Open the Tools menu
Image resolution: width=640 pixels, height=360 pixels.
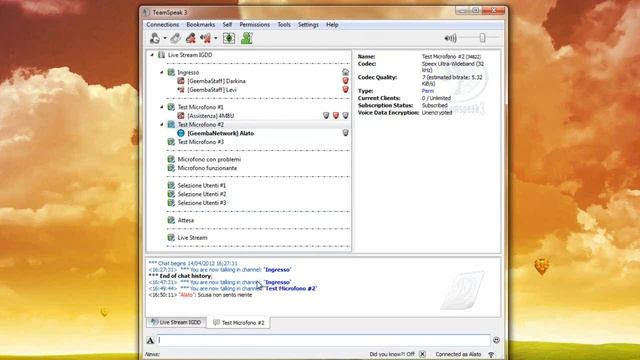click(284, 24)
